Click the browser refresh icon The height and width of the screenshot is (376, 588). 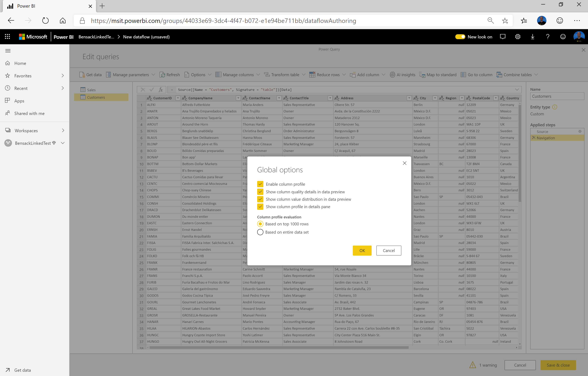[45, 21]
